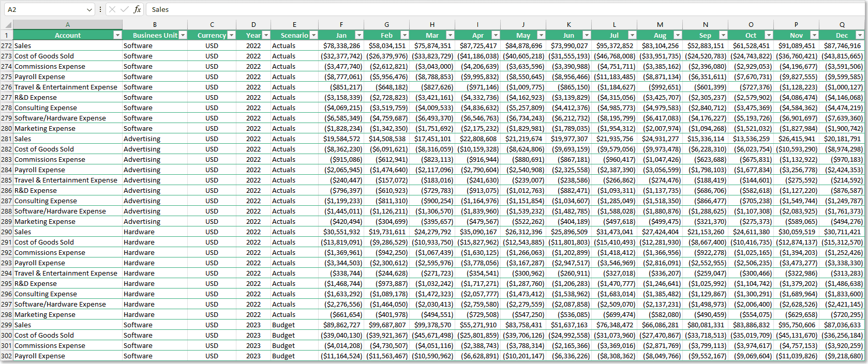This screenshot has width=868, height=364.
Task: Open the Sep column filter dropdown
Action: pyautogui.click(x=723, y=35)
